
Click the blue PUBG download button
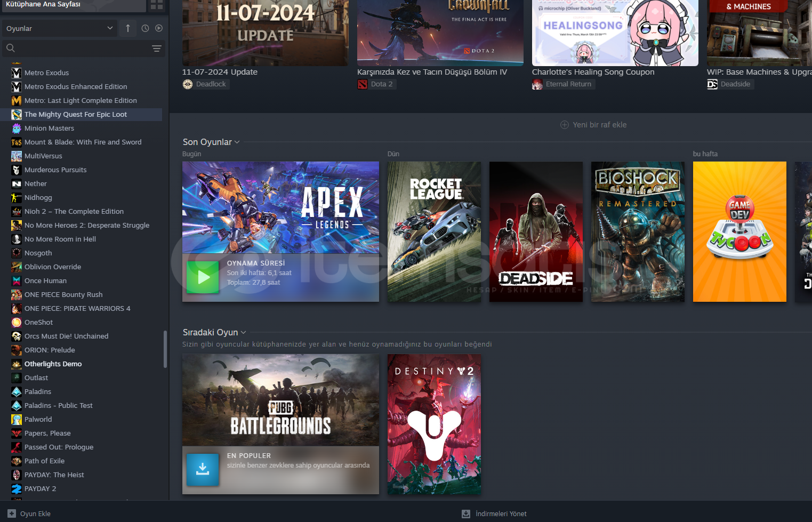tap(203, 470)
